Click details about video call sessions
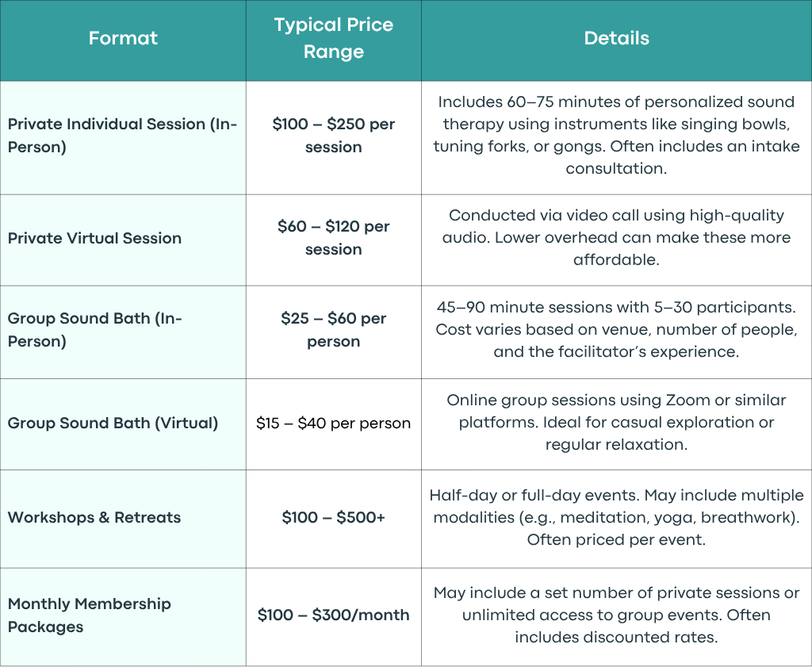The width and height of the screenshot is (812, 667). pos(616,238)
